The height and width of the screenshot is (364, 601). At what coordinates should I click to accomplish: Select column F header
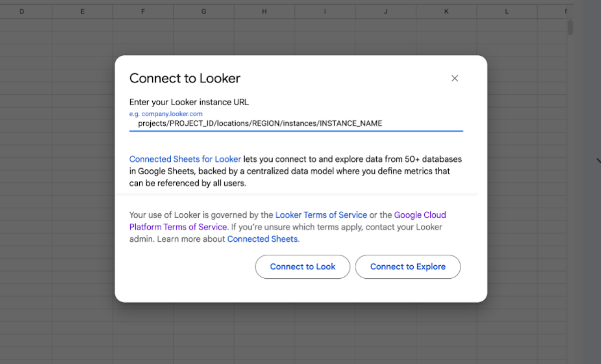(x=143, y=11)
